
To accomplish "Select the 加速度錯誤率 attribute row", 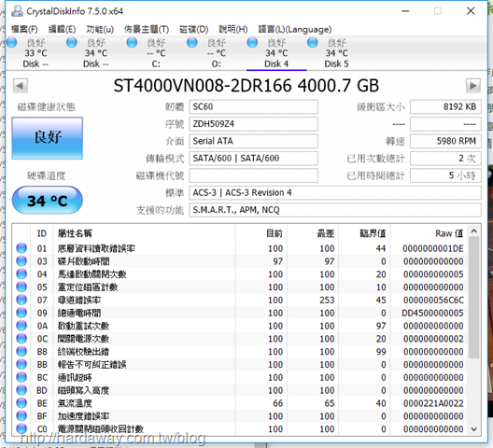I will 240,416.
